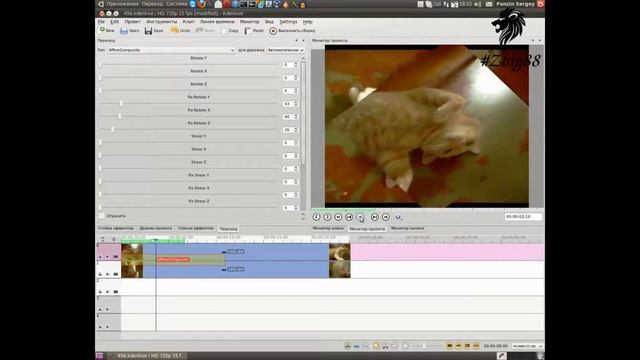Screen dimensions: 640x360
Task: Open the Линия времени menu
Action: pyautogui.click(x=217, y=22)
